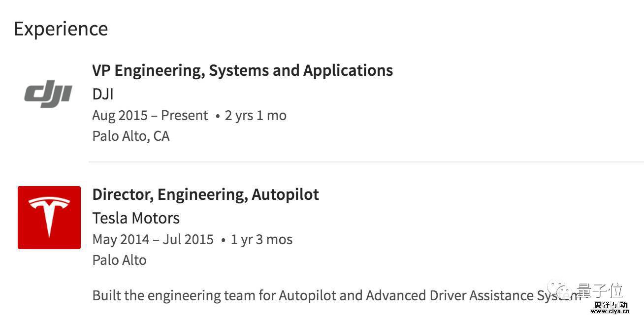Click the Experience section heading

61,29
